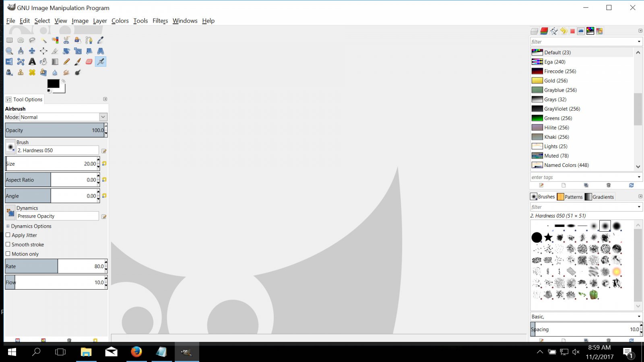Select the Fuzzy Select magic wand tool

[43, 40]
